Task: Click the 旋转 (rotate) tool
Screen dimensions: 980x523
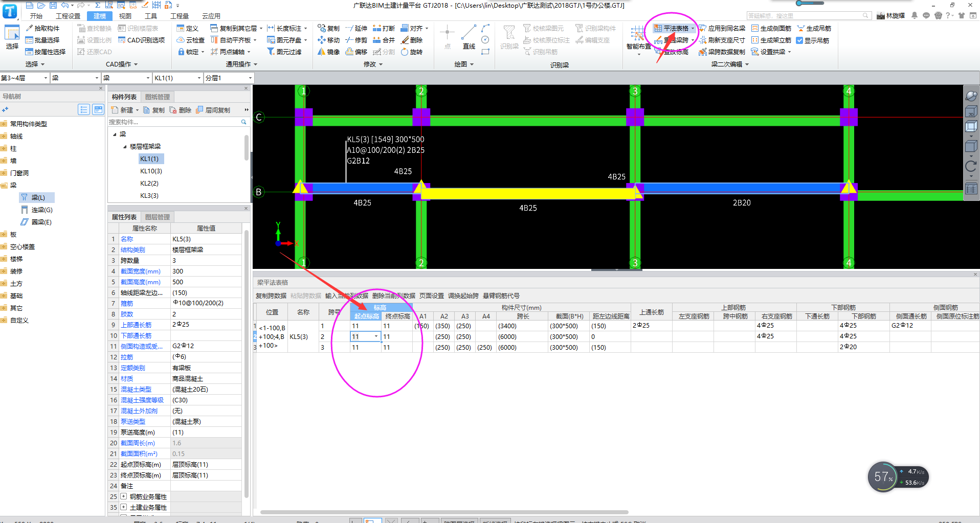Action: click(x=411, y=52)
